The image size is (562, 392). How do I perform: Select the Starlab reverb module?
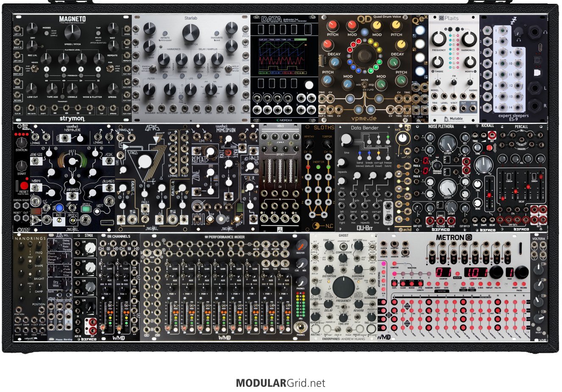[191, 69]
